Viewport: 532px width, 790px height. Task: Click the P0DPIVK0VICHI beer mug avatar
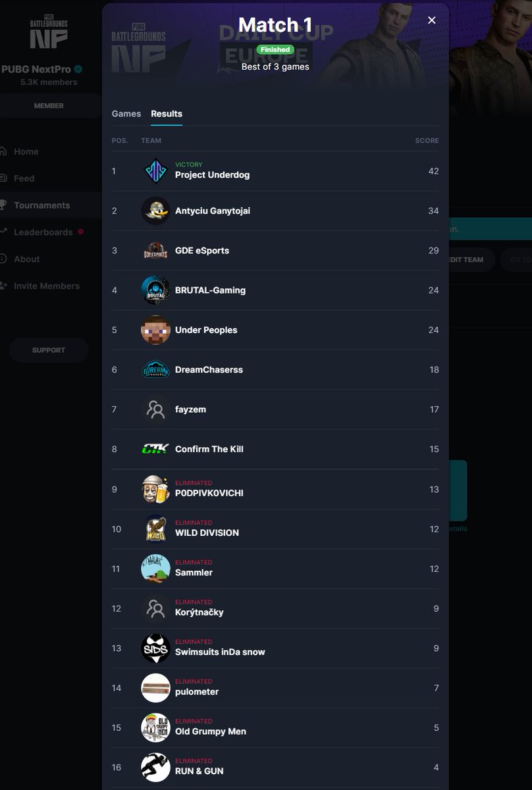pos(155,489)
